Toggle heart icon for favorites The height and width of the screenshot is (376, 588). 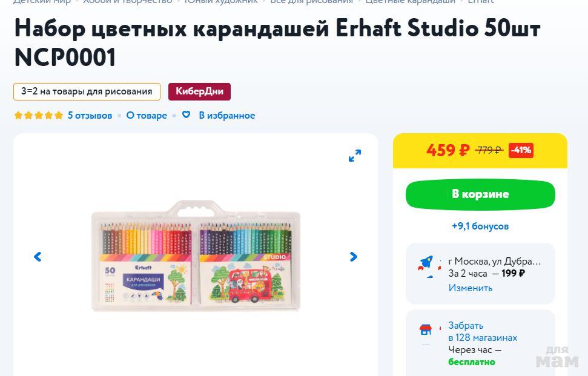pyautogui.click(x=186, y=114)
